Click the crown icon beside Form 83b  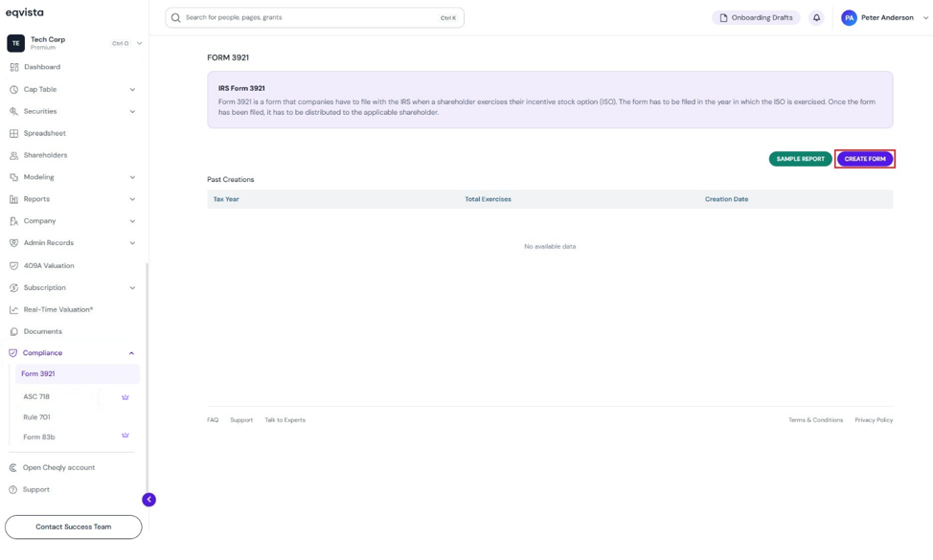(x=125, y=436)
